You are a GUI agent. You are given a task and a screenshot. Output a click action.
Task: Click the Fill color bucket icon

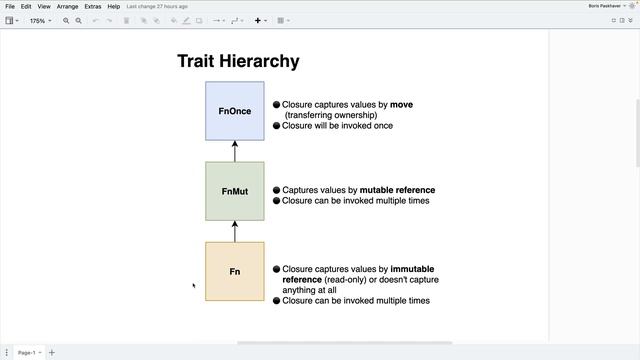click(174, 20)
